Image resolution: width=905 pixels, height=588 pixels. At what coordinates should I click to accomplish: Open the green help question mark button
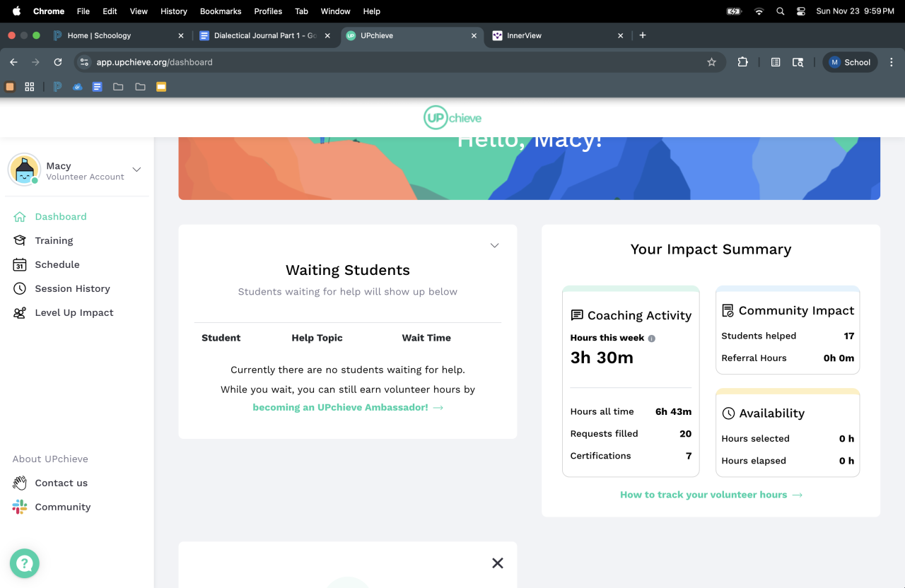coord(25,563)
